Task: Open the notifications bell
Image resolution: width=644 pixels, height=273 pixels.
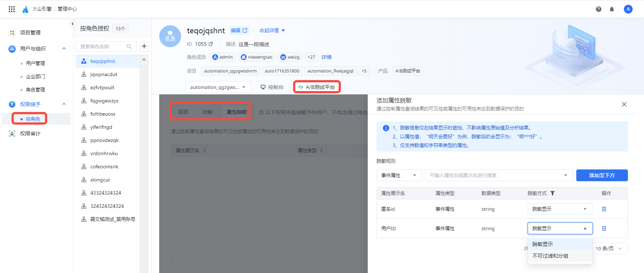Action: point(612,9)
